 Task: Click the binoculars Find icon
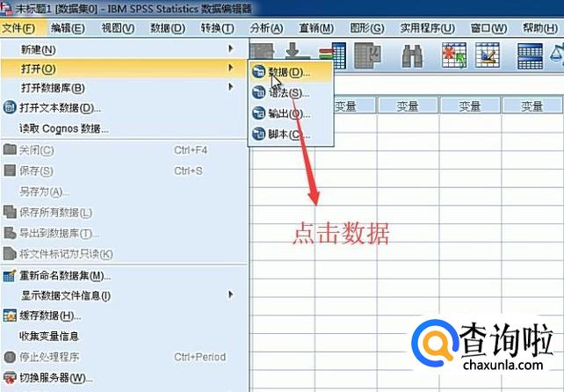(x=412, y=56)
